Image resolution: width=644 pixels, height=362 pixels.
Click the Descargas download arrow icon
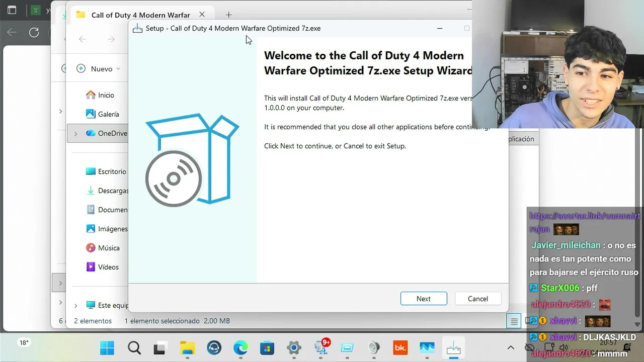point(91,191)
